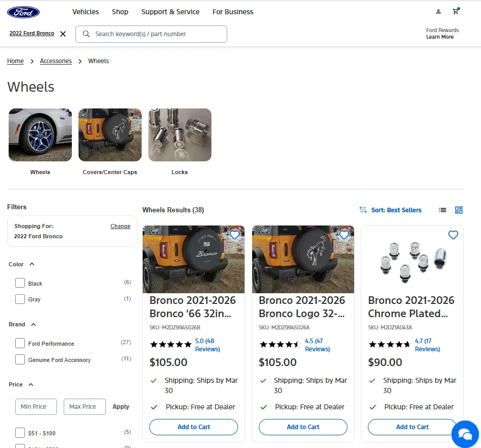Favorite the Bronco '66 wheel cover
The height and width of the screenshot is (448, 481).
[234, 235]
